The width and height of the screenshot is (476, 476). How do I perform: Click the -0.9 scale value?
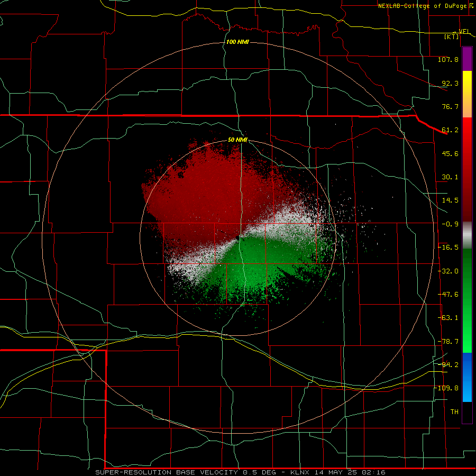click(x=450, y=224)
